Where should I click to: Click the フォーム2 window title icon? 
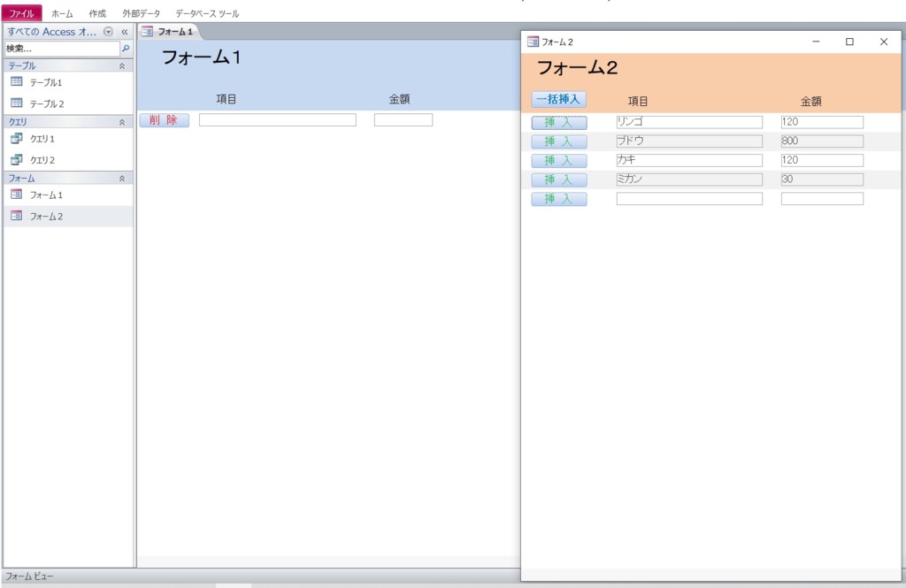tap(532, 42)
